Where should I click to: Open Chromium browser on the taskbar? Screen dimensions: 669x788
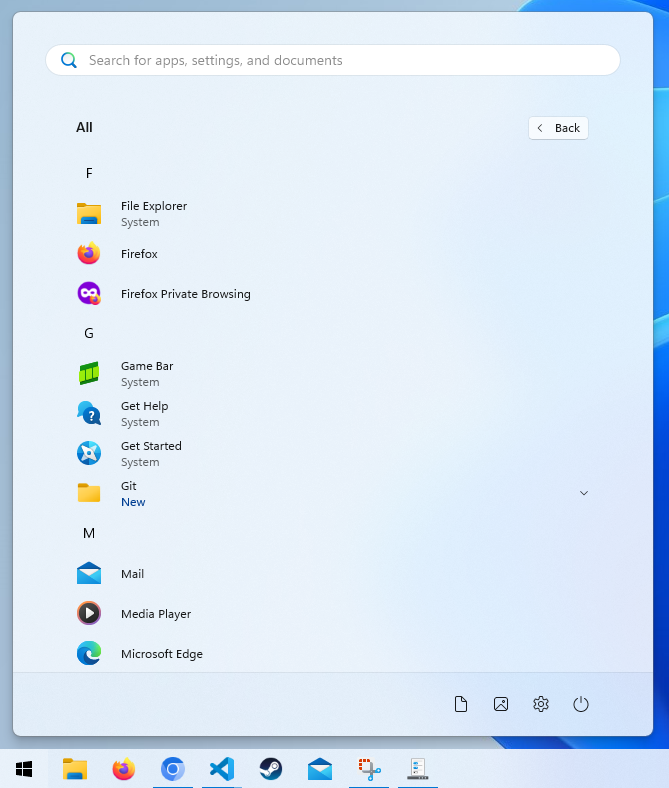click(x=173, y=769)
